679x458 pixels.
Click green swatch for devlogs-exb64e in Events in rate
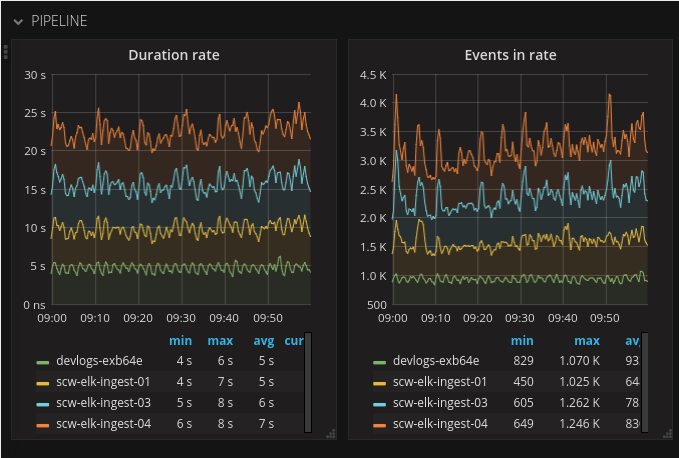(x=379, y=362)
